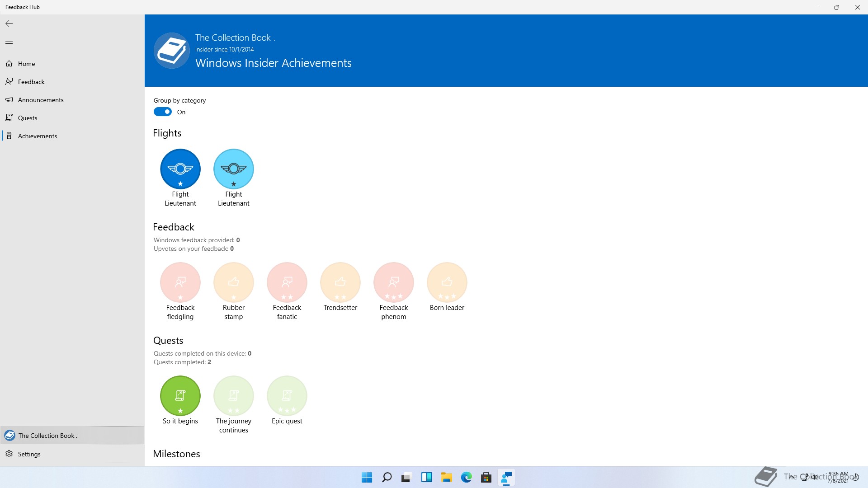
Task: Click the Feedback fanatic badge
Action: tap(287, 282)
